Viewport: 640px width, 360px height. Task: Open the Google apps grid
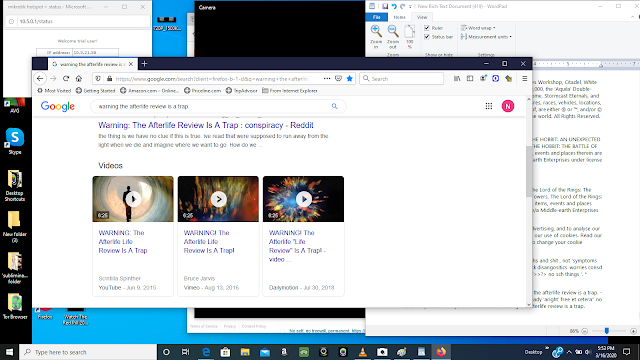(489, 106)
